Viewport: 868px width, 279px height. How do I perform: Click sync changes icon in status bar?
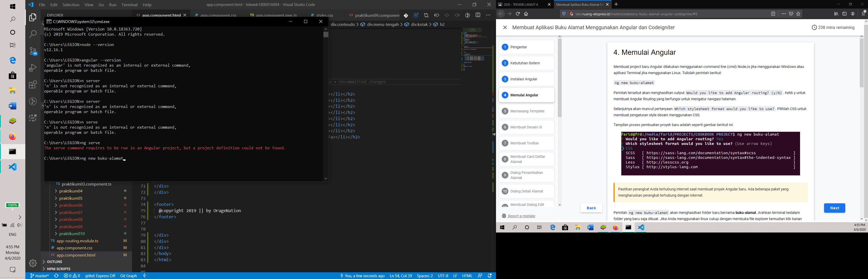click(56, 276)
